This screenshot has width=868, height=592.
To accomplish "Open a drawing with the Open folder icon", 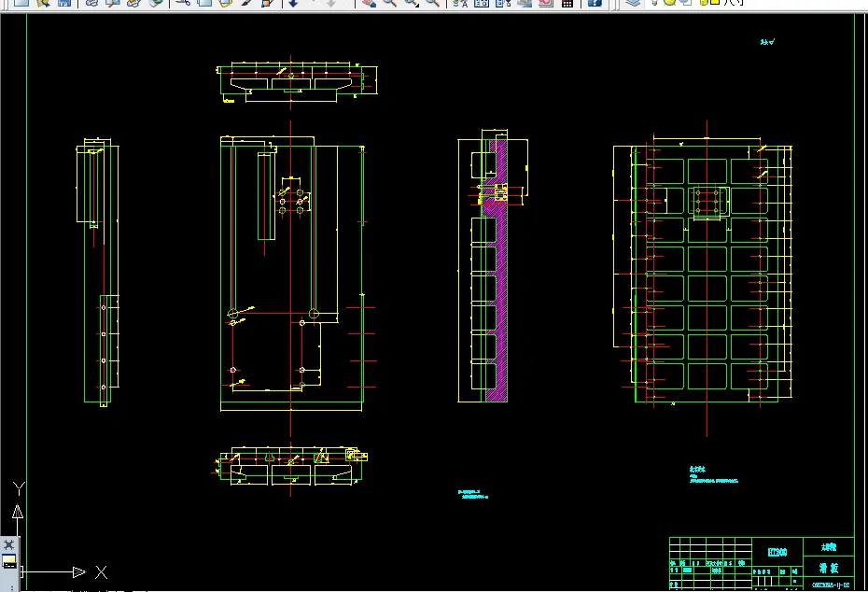I will tap(43, 2).
